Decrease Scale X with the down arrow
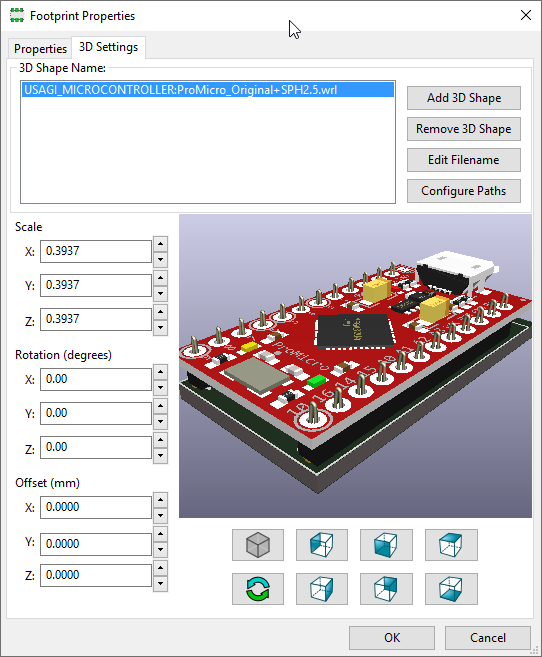Viewport: 542px width, 657px height. (160, 259)
